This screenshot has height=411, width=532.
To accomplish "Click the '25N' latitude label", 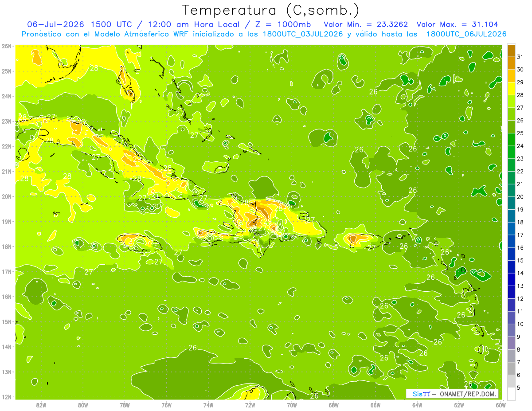I will 6,71.
